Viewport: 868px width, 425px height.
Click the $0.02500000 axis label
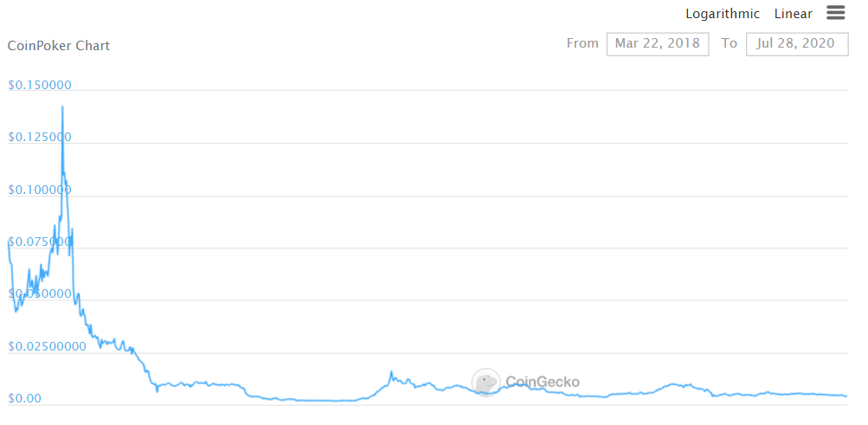click(47, 346)
